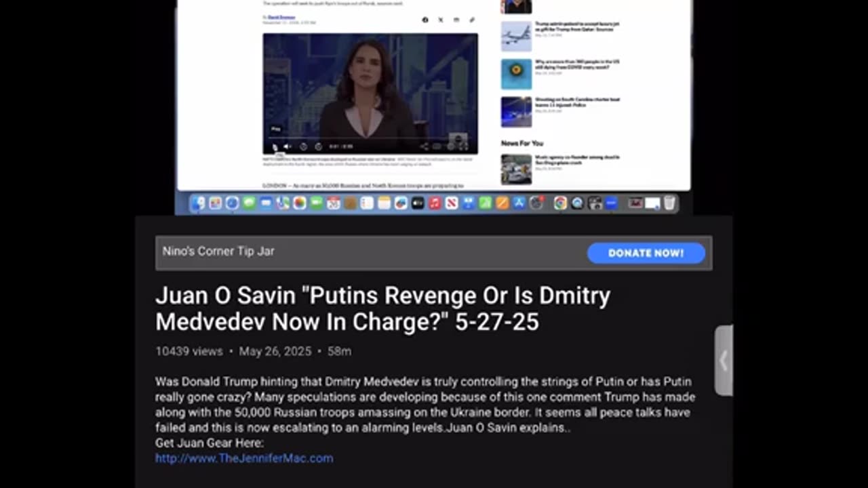Screen dimensions: 868x488
Task: Open Reminders in the Dock
Action: click(x=366, y=203)
